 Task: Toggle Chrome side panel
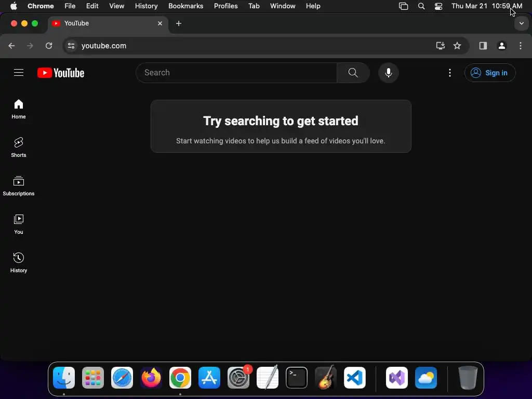click(483, 46)
